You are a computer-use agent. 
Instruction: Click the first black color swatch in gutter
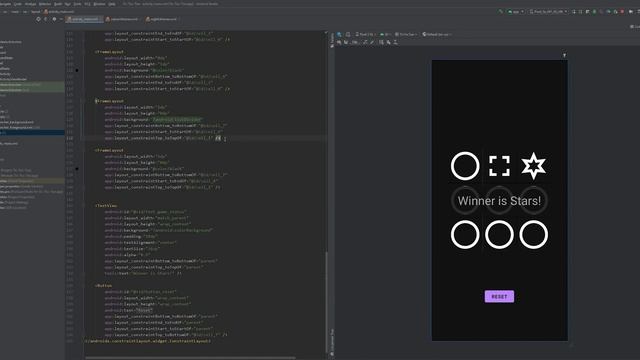77,70
